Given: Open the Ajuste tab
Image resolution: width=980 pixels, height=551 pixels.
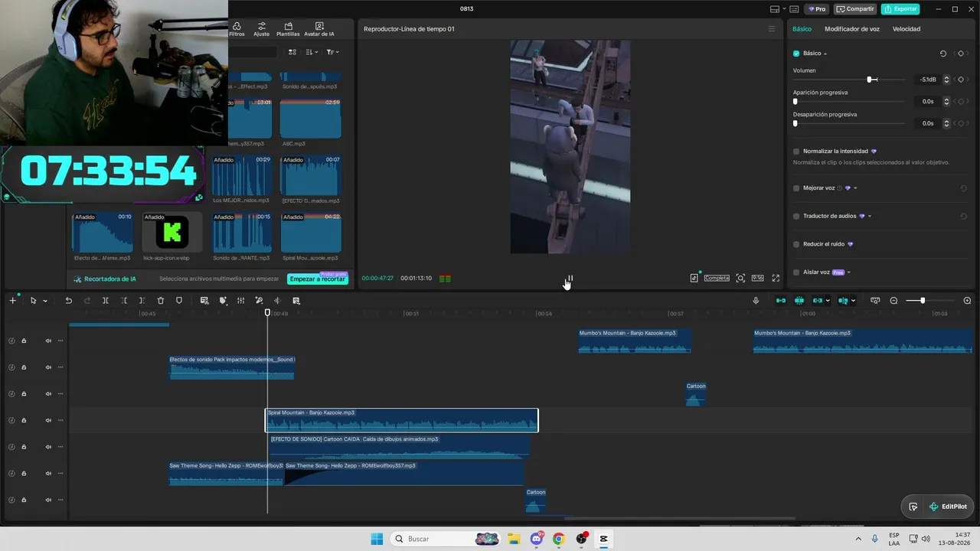Looking at the screenshot, I should (x=262, y=29).
